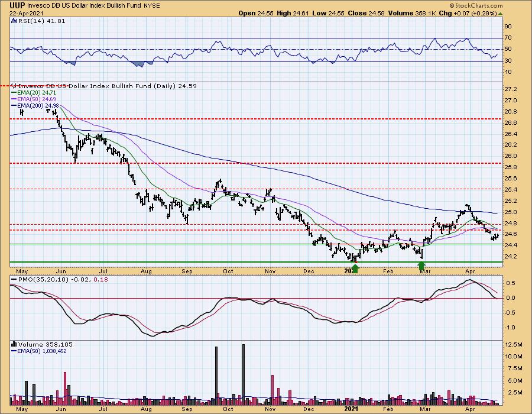Click the Open 24.55 value
The width and height of the screenshot is (532, 414).
pos(256,13)
